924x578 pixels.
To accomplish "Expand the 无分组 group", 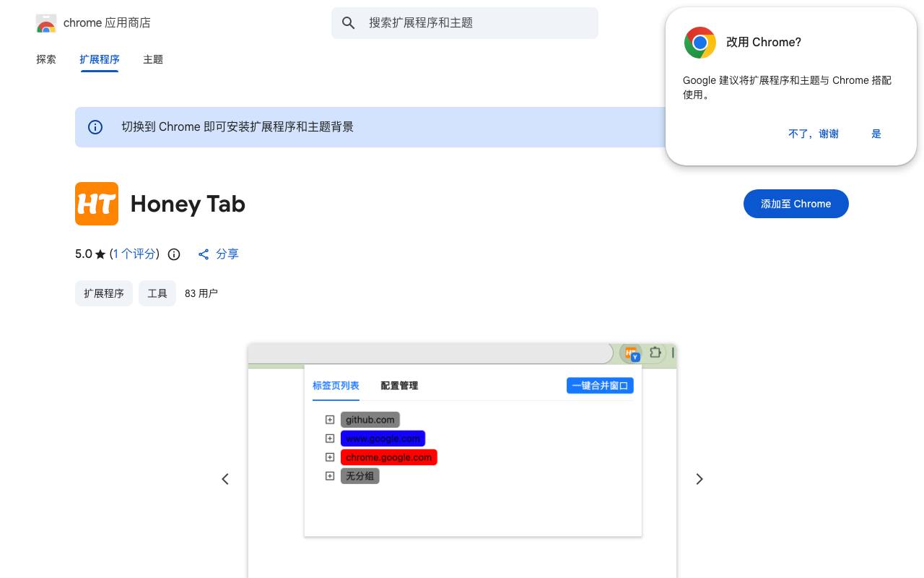I will pos(330,476).
